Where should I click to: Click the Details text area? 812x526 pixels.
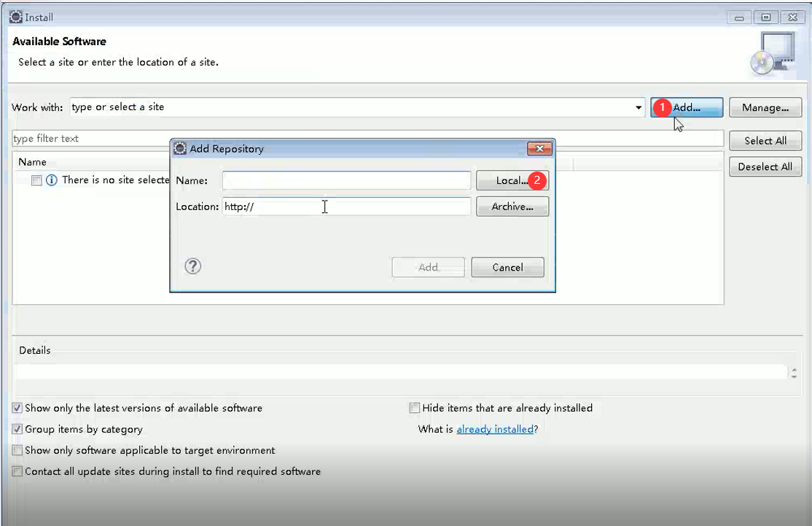[400, 371]
